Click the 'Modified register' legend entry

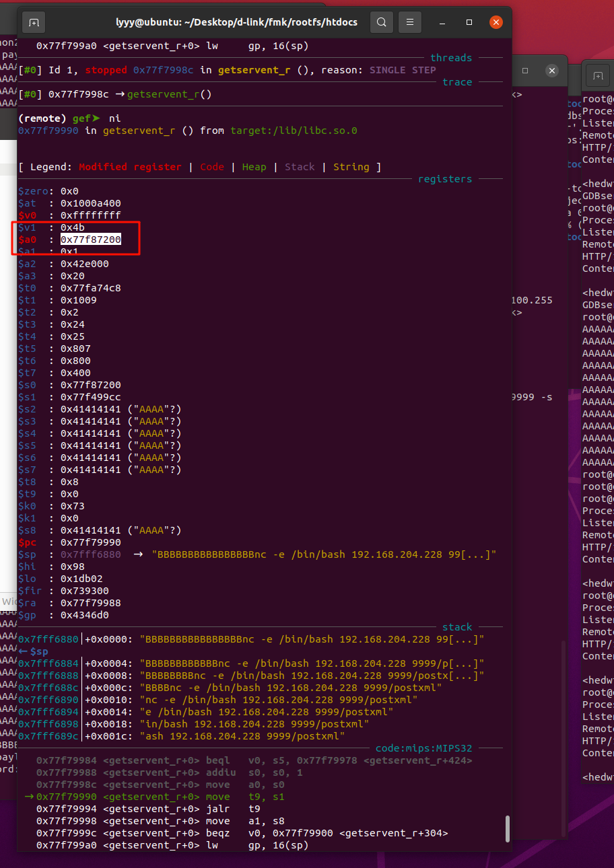click(x=130, y=167)
